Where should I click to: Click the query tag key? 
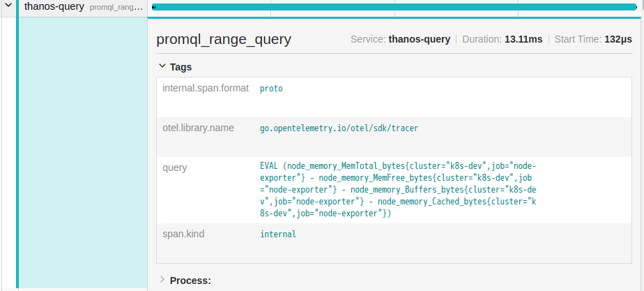174,167
